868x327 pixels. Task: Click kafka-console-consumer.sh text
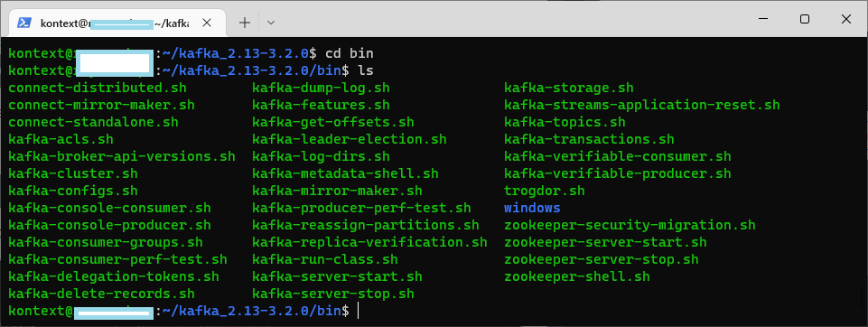point(109,208)
